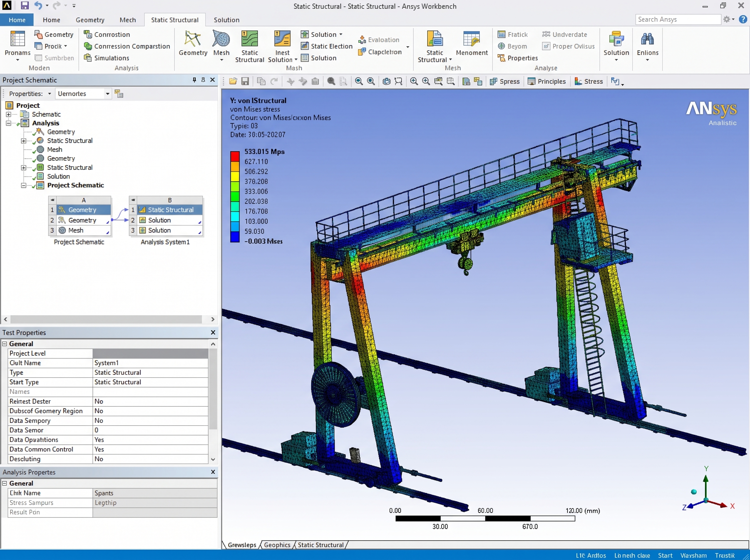Click the Clapcletron button
This screenshot has height=560, width=750.
point(380,52)
